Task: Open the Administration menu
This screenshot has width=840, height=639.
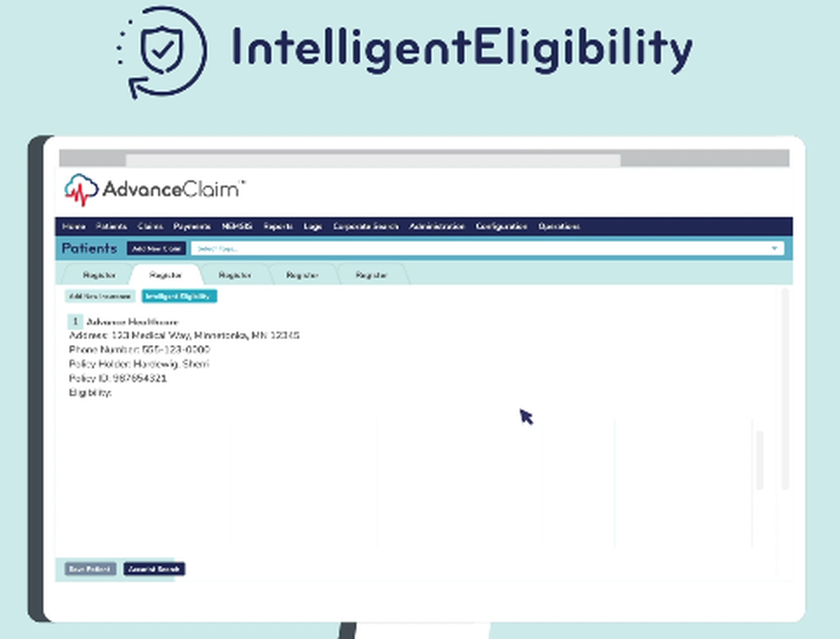Action: pyautogui.click(x=437, y=226)
